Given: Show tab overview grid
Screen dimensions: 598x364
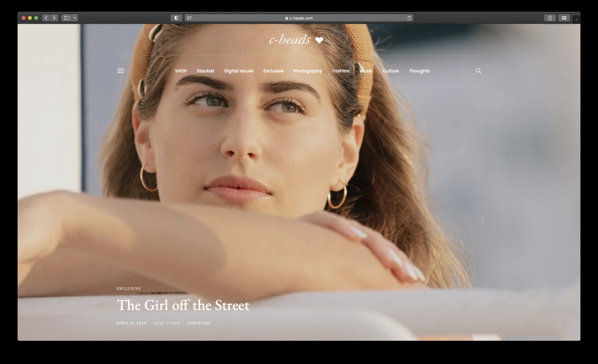Looking at the screenshot, I should (564, 18).
